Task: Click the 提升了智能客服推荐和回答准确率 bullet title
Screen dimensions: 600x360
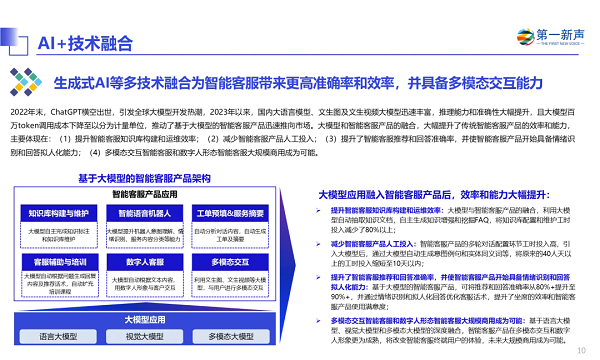Action: tap(450, 282)
